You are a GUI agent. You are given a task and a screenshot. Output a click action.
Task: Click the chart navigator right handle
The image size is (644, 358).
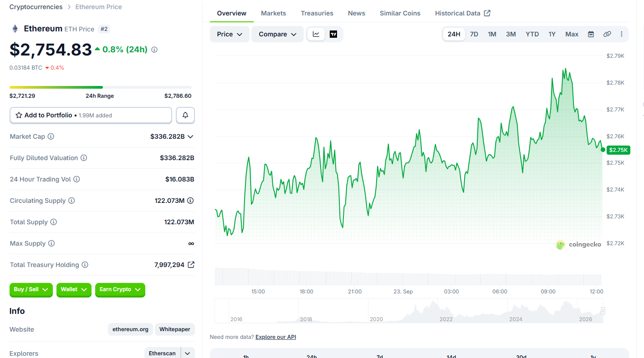[x=603, y=311]
